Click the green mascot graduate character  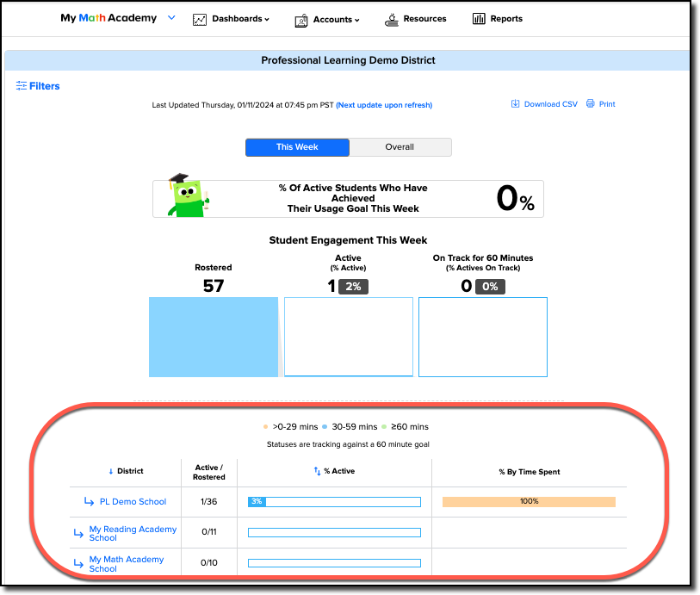189,195
